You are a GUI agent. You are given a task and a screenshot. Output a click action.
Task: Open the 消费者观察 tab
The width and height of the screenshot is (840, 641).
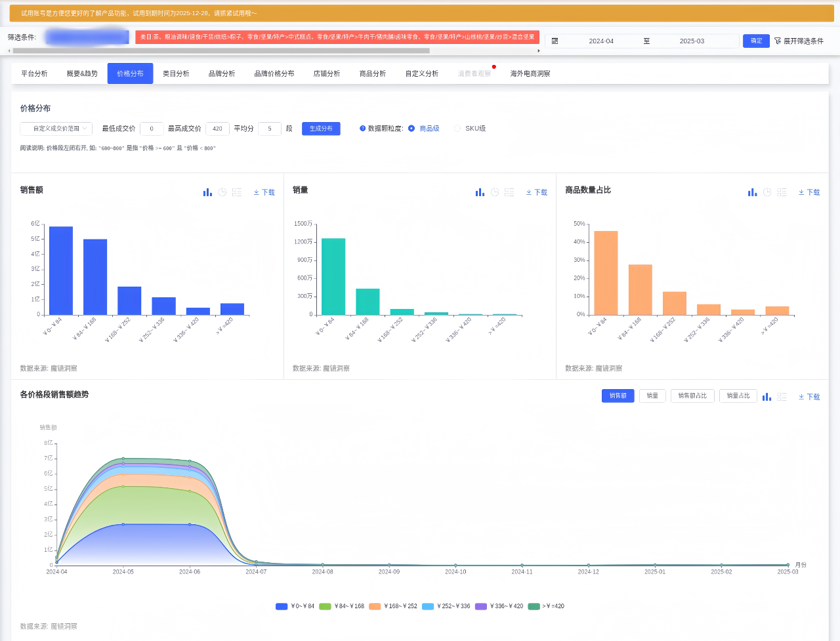pos(474,73)
